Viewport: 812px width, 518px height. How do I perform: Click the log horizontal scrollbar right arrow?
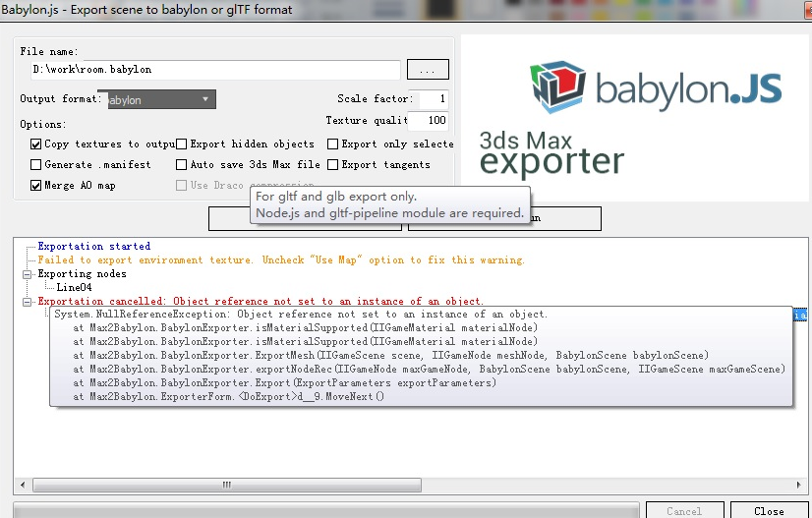point(799,485)
